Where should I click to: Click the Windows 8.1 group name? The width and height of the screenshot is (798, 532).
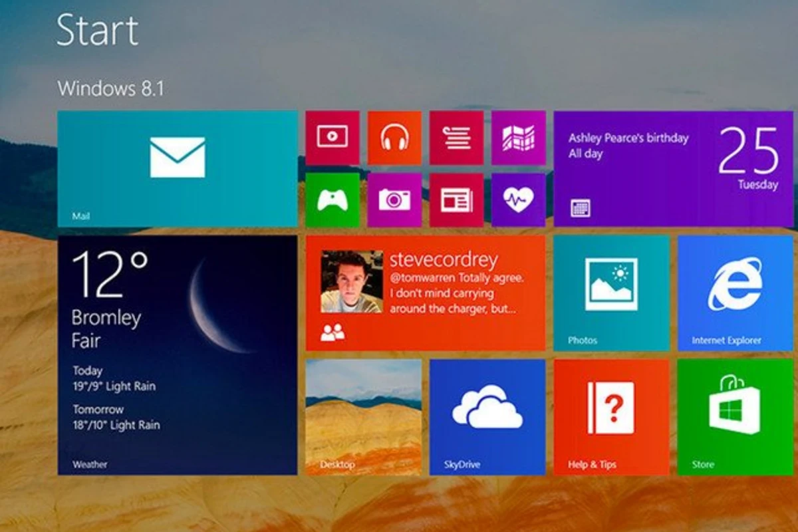pos(110,88)
